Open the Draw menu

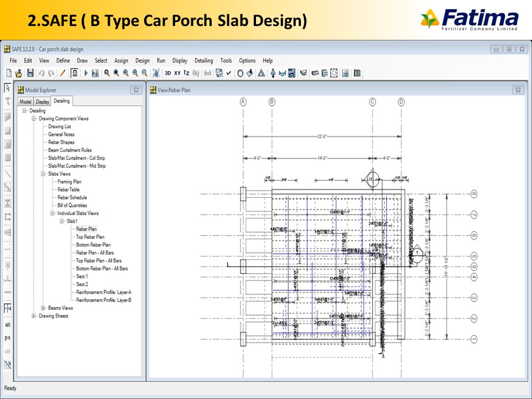[83, 61]
